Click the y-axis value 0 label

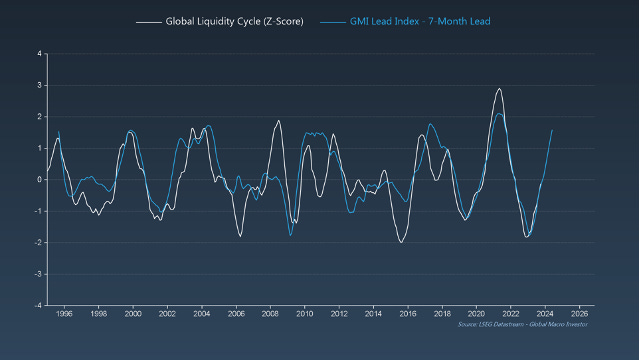pyautogui.click(x=40, y=180)
